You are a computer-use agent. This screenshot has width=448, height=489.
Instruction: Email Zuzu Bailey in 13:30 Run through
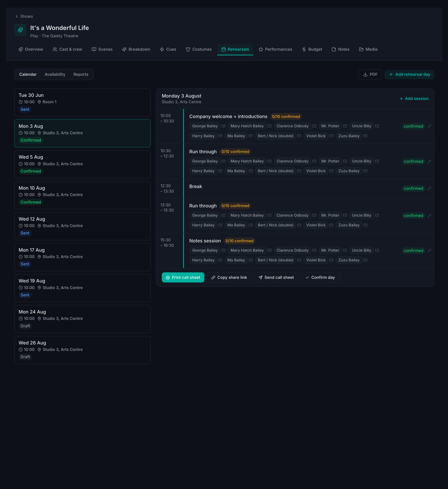(365, 225)
